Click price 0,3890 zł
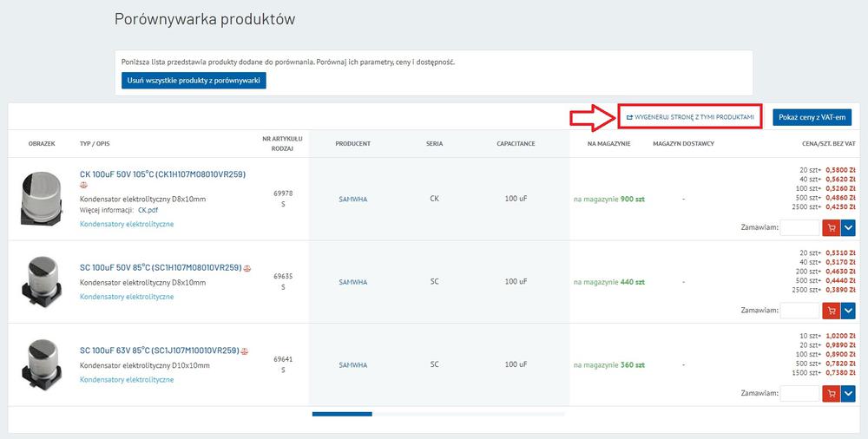The image size is (868, 439). click(x=840, y=290)
